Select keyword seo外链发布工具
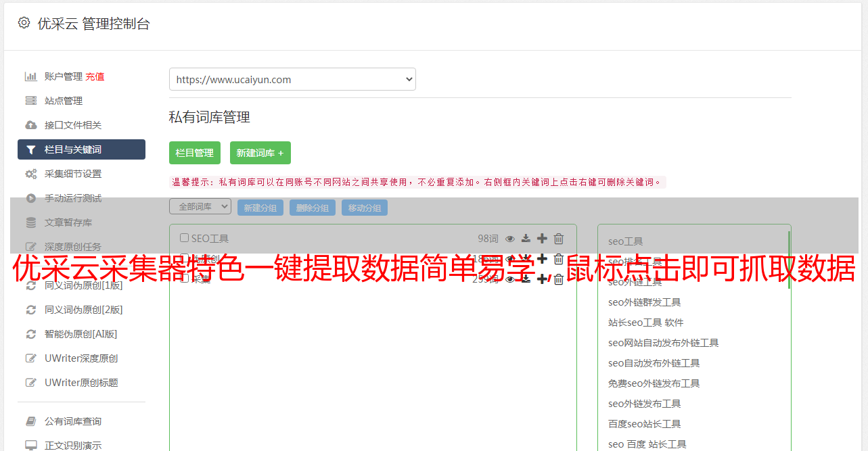 coord(645,404)
